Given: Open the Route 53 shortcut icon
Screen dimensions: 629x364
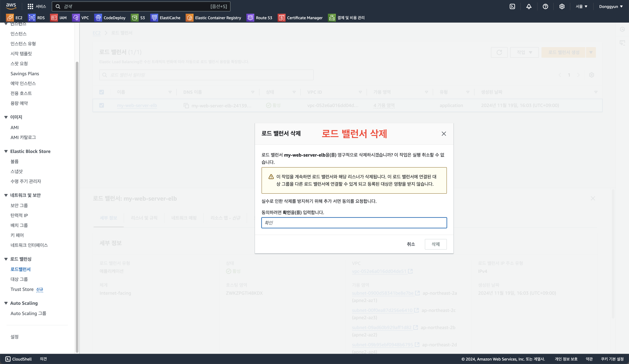Looking at the screenshot, I should coord(250,18).
